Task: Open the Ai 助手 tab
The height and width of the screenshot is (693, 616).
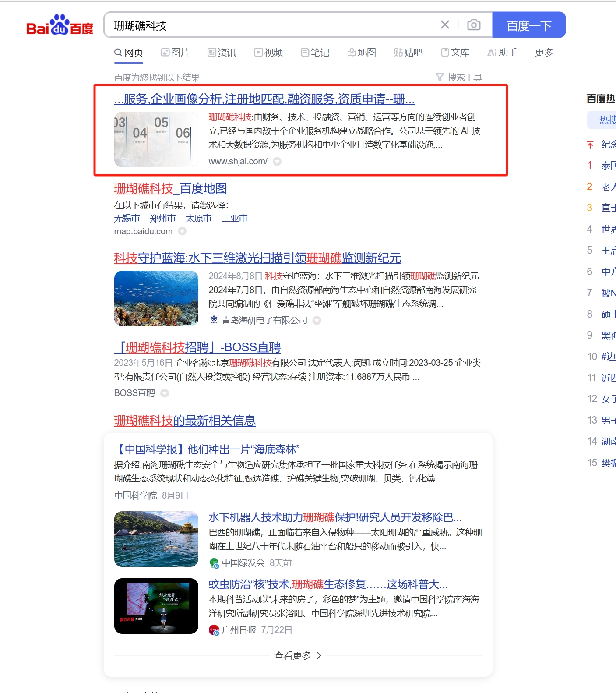Action: (x=502, y=53)
